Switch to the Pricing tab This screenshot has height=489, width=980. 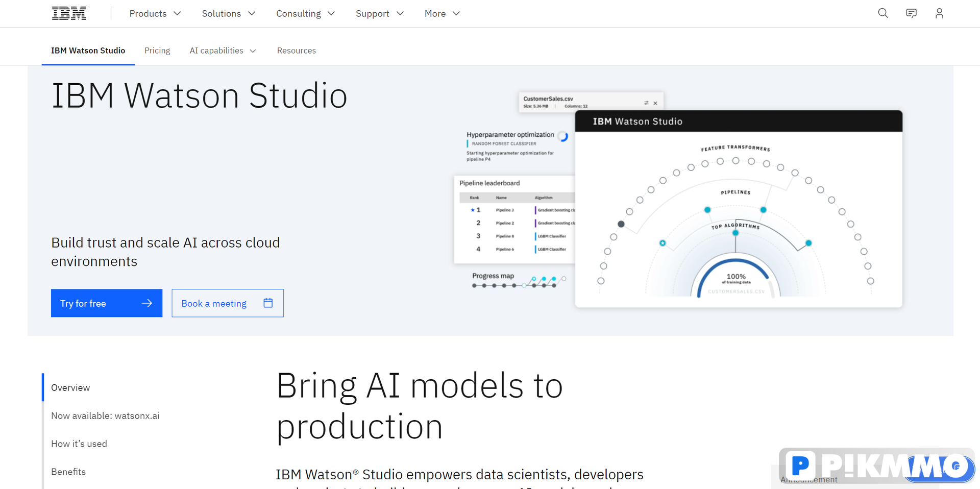(x=157, y=51)
